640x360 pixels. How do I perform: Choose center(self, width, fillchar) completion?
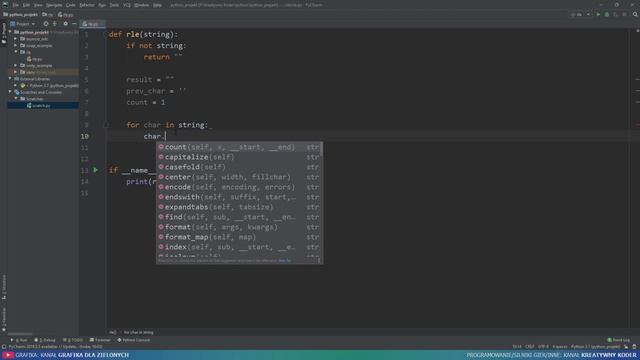[239, 177]
